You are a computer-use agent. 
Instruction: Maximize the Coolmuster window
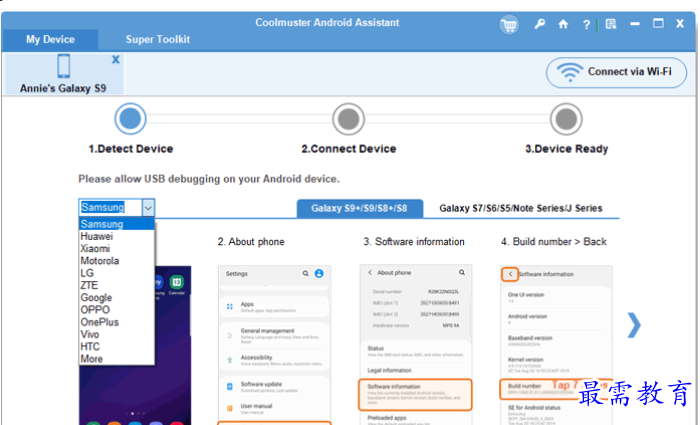click(x=658, y=24)
